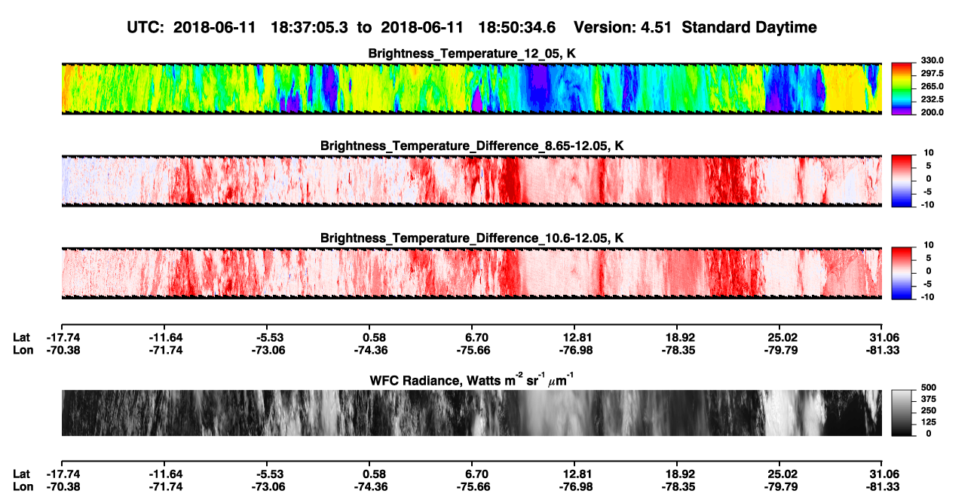Click the lower axis Lon label
Screen dimensions: 980x503
coord(23,487)
